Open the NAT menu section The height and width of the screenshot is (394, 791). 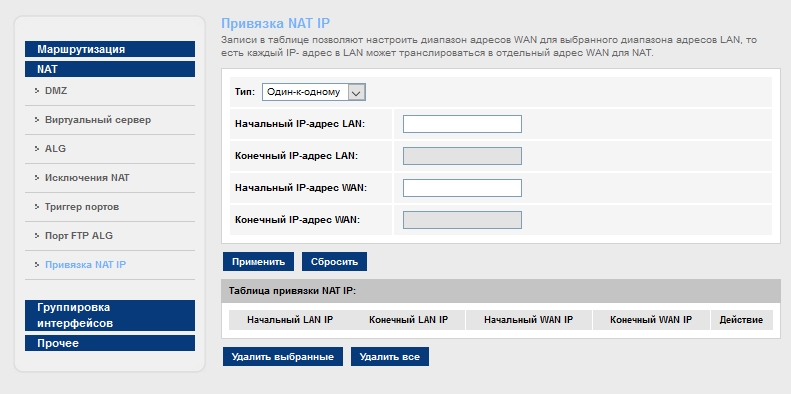[x=109, y=69]
